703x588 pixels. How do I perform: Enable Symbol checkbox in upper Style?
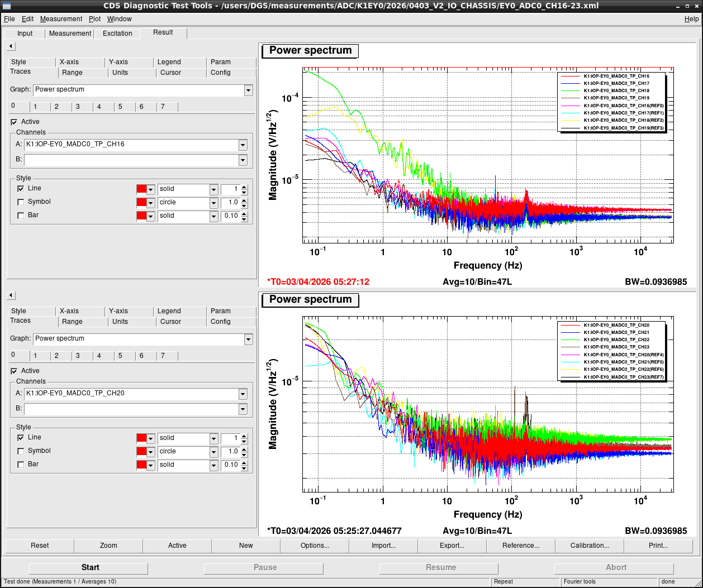pyautogui.click(x=21, y=202)
